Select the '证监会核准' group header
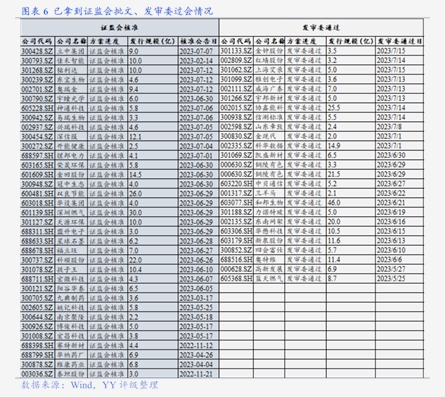The image size is (445, 397). pos(119,28)
